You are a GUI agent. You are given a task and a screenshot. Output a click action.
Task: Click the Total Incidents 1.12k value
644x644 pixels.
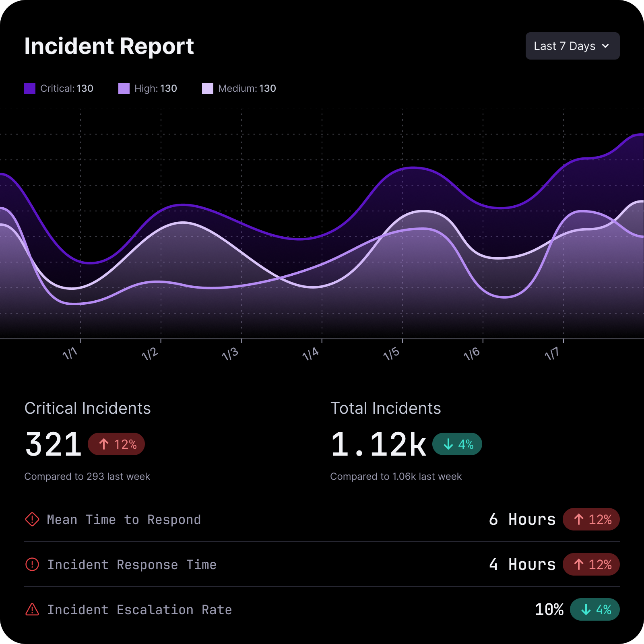tap(378, 444)
